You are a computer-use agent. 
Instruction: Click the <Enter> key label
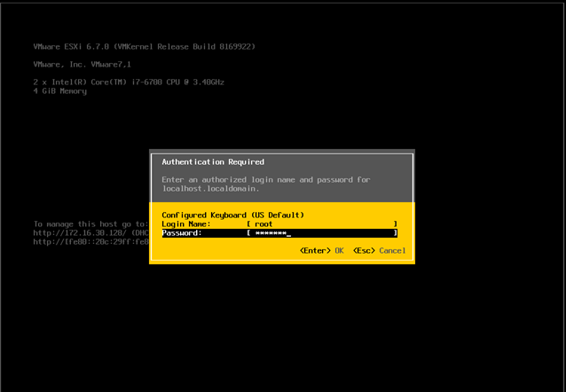[315, 250]
